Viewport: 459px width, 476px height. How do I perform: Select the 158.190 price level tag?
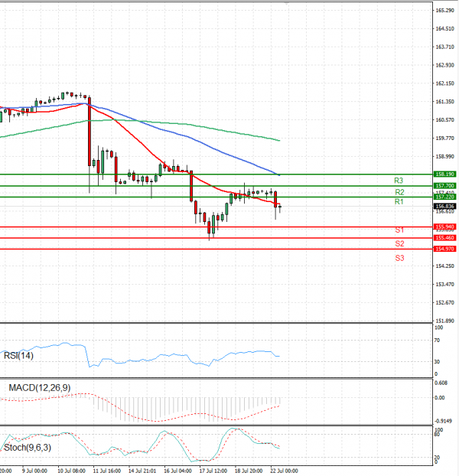coord(444,174)
